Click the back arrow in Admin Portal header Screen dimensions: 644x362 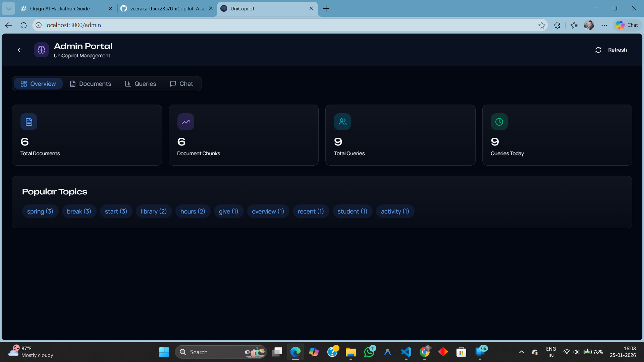[20, 50]
